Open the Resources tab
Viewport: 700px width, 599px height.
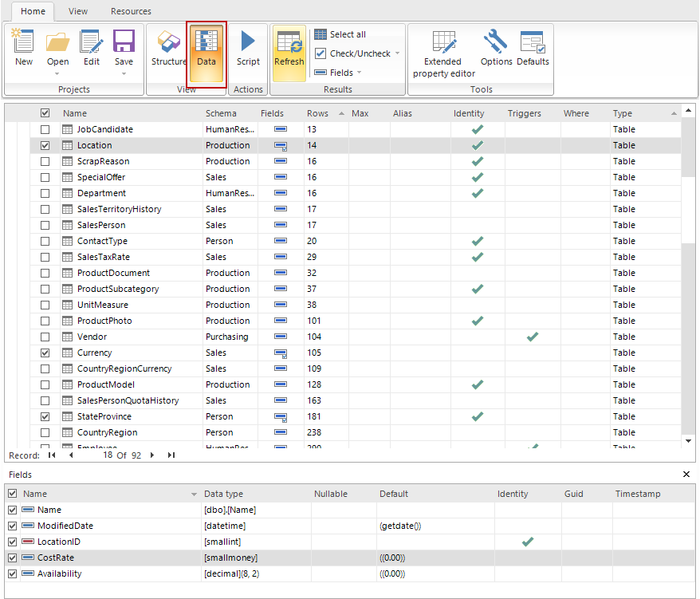[x=131, y=11]
